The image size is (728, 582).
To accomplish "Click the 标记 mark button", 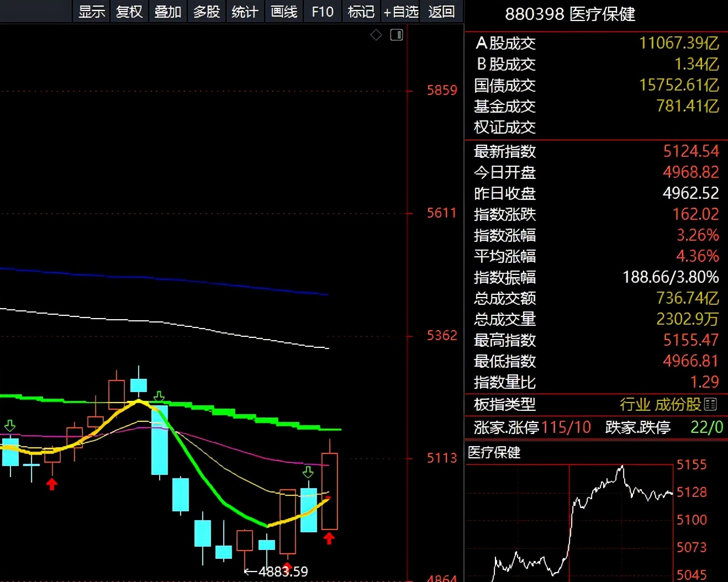I will (361, 12).
